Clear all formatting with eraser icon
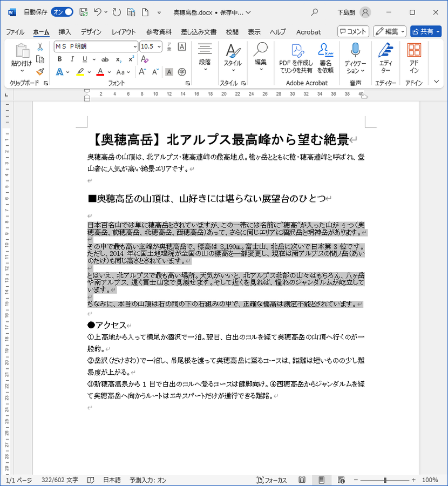The width and height of the screenshot is (448, 486). pos(144,59)
